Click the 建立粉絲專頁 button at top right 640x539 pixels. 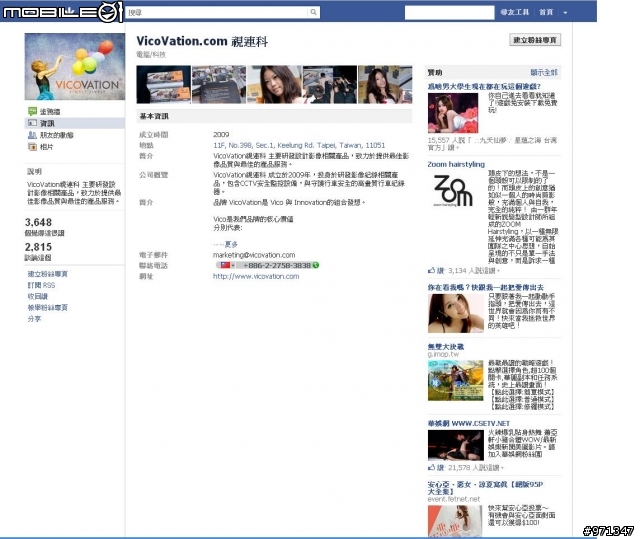(535, 40)
